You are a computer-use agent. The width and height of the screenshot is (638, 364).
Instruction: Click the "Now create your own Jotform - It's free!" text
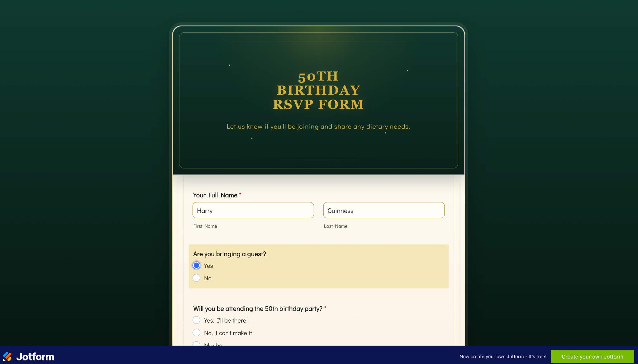[503, 357]
